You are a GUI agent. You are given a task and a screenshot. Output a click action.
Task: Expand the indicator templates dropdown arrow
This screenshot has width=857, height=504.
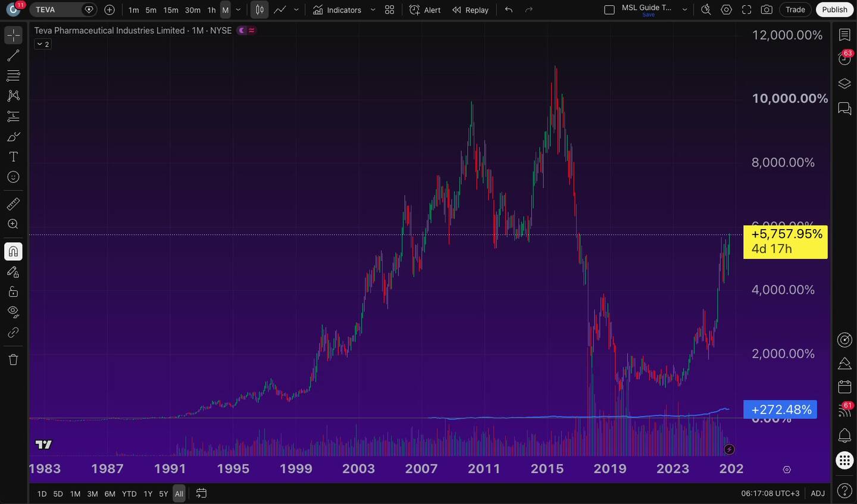(x=373, y=10)
